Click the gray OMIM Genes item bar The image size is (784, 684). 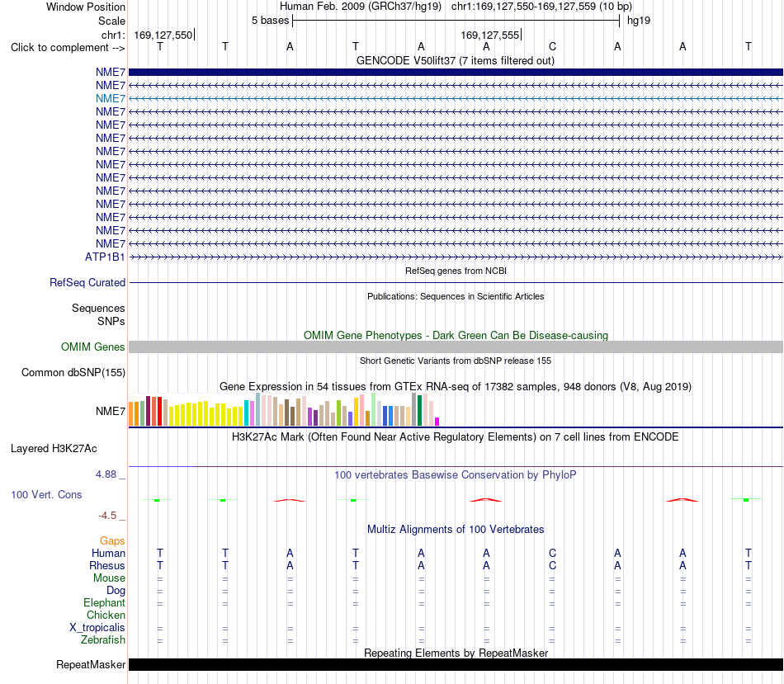pyautogui.click(x=456, y=347)
